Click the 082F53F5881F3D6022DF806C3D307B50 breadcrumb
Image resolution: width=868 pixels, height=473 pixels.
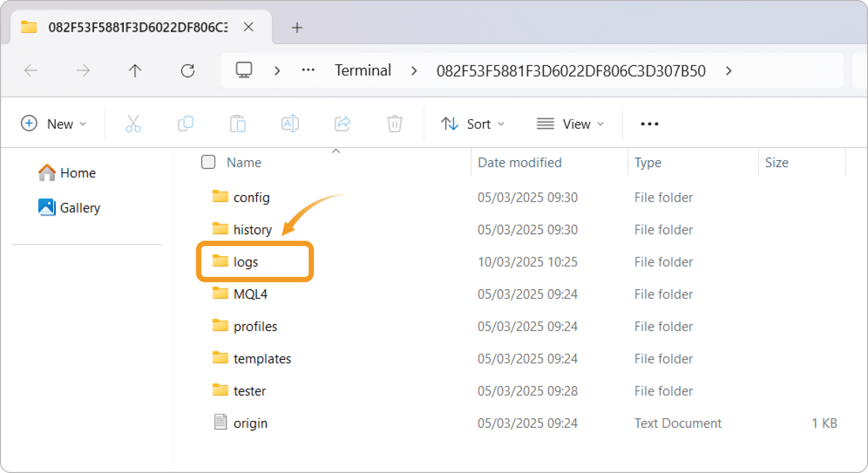(x=571, y=71)
